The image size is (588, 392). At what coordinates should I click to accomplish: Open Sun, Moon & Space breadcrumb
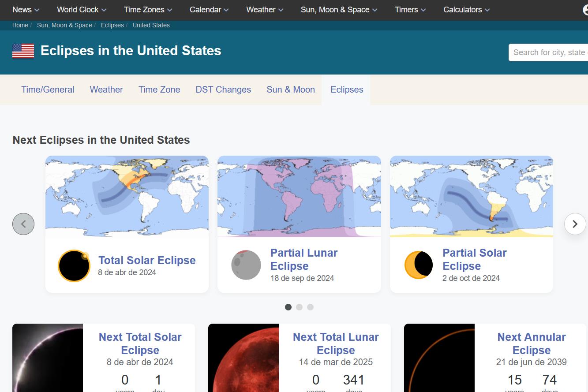(64, 25)
